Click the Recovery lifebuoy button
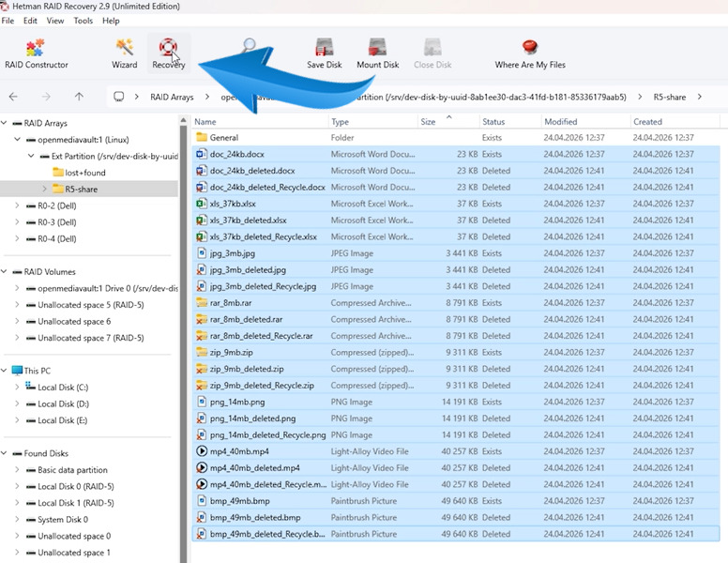 (x=168, y=53)
